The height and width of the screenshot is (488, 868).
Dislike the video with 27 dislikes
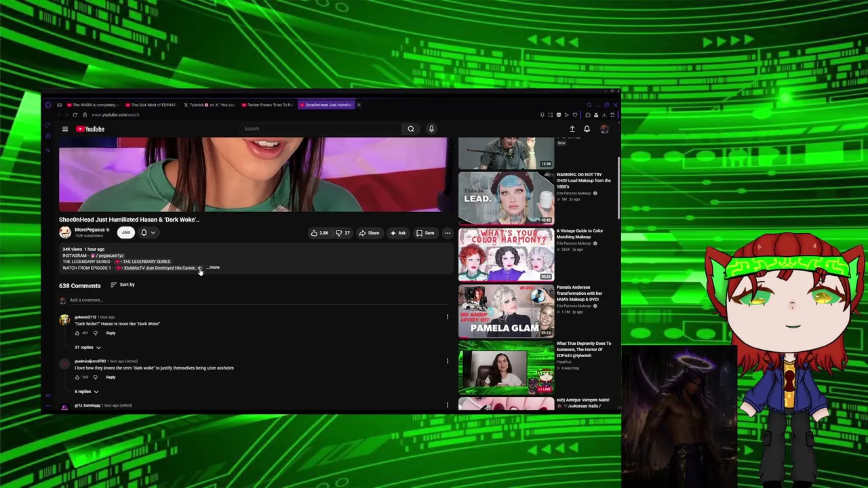(343, 233)
